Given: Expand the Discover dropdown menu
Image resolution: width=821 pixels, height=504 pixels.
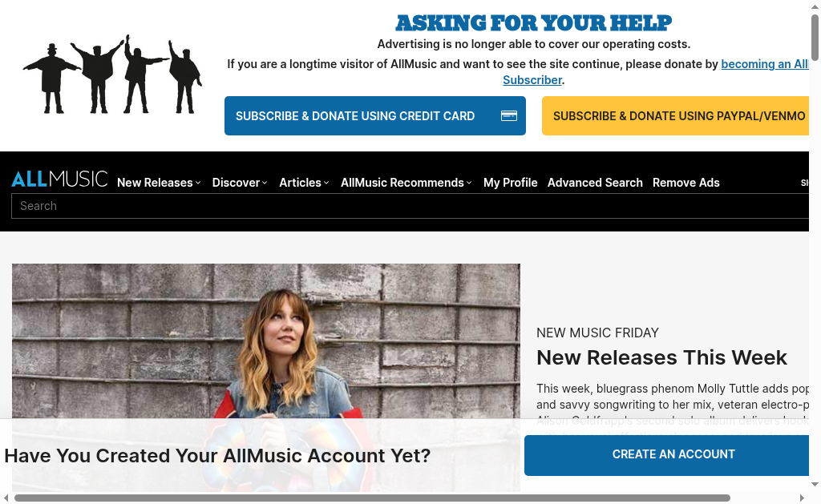Looking at the screenshot, I should 240,183.
